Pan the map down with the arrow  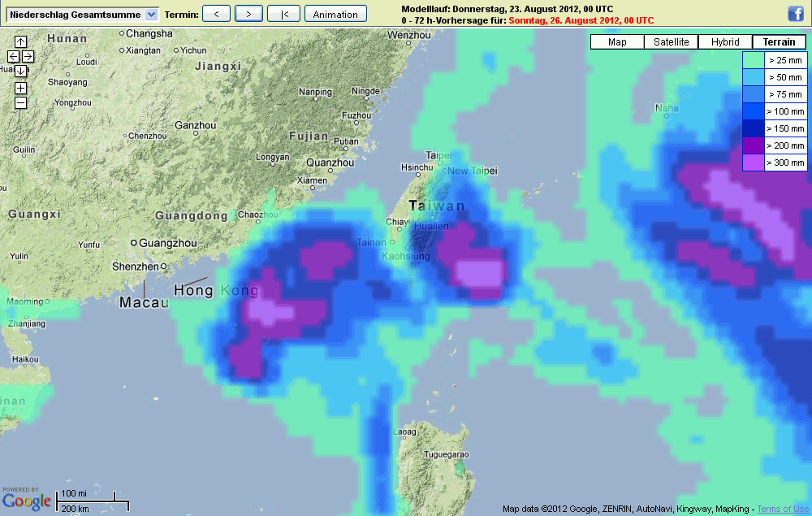pos(21,71)
